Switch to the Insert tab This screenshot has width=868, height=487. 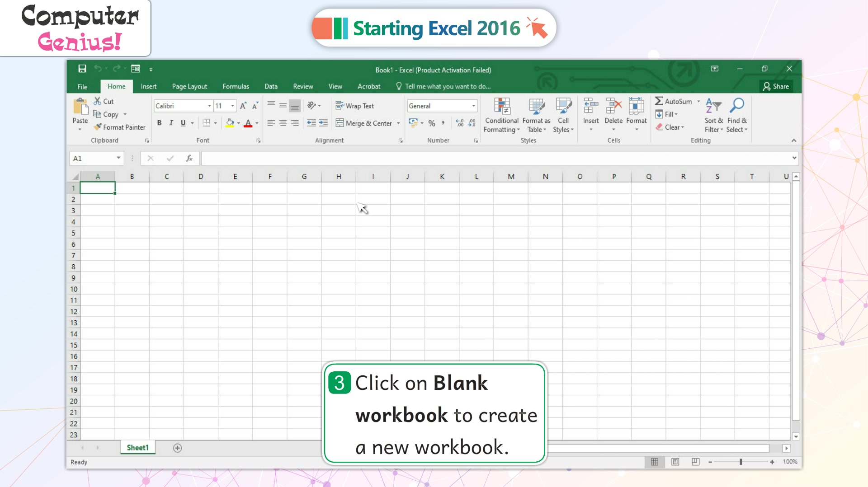coord(148,86)
